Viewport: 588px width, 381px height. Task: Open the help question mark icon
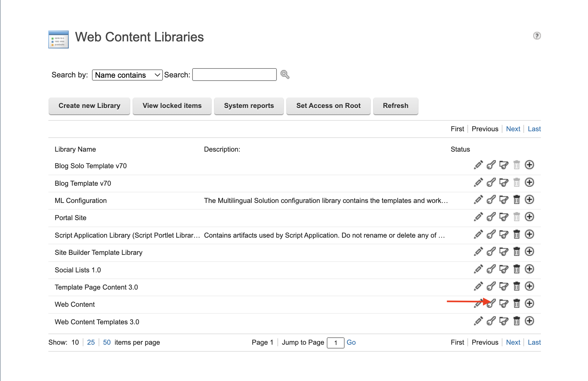point(537,36)
